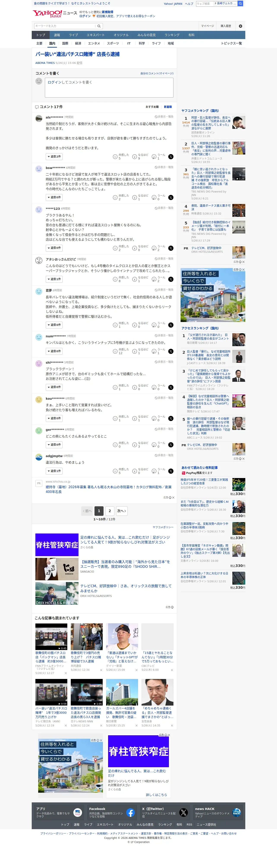Switch comment sort to おすすめ順
The image size is (277, 868).
pos(152,107)
